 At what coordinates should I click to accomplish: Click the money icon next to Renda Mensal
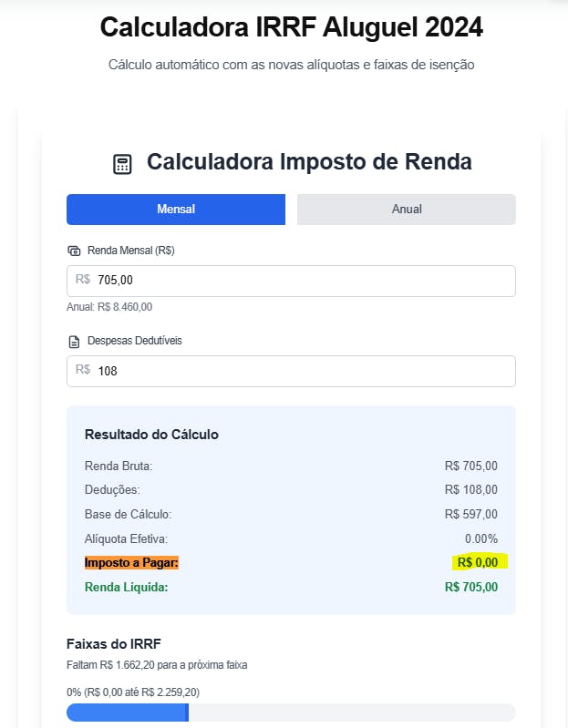pos(74,251)
